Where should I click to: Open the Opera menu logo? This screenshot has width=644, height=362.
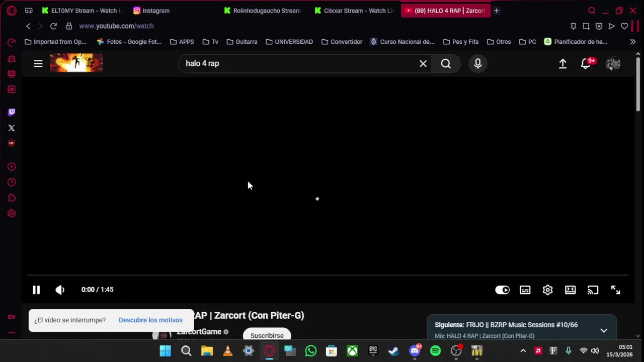pyautogui.click(x=12, y=11)
